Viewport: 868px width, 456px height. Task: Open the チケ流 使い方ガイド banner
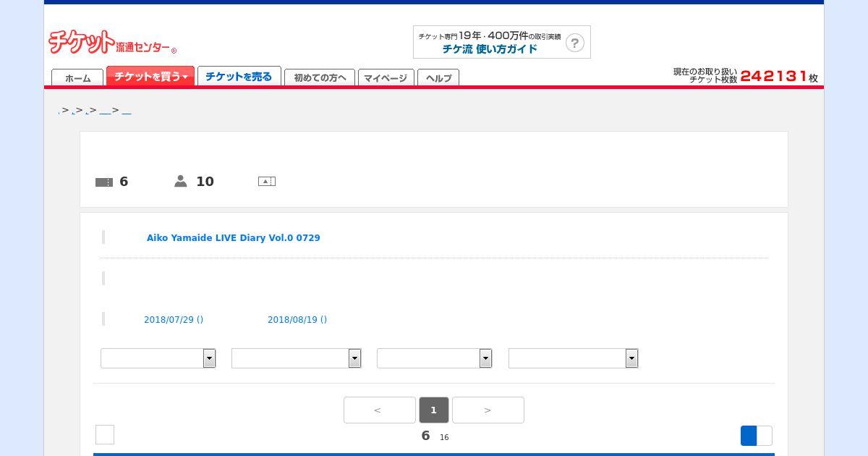[x=502, y=42]
